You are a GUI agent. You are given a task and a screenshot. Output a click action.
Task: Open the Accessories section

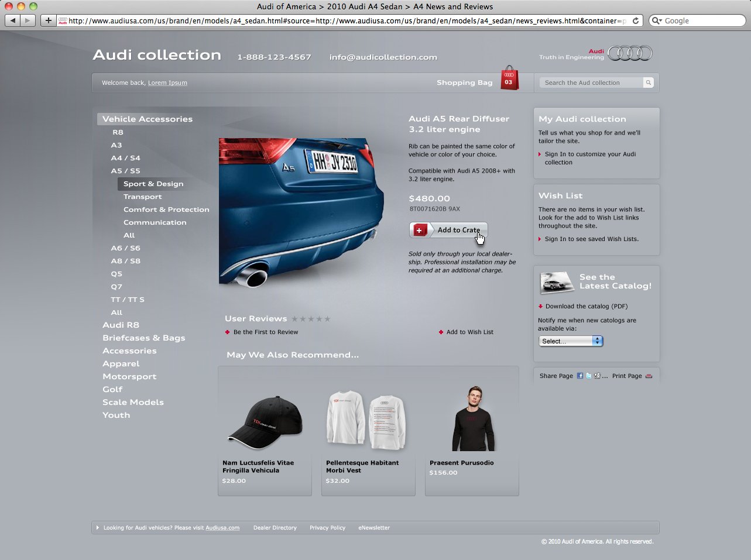pos(129,351)
